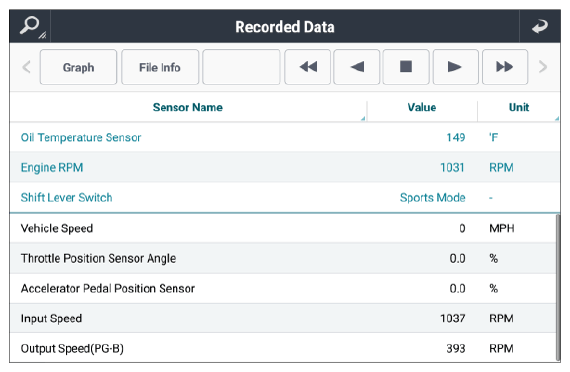Select the Shift Lever Switch row
Viewport: 570px width, 372px height.
285,197
